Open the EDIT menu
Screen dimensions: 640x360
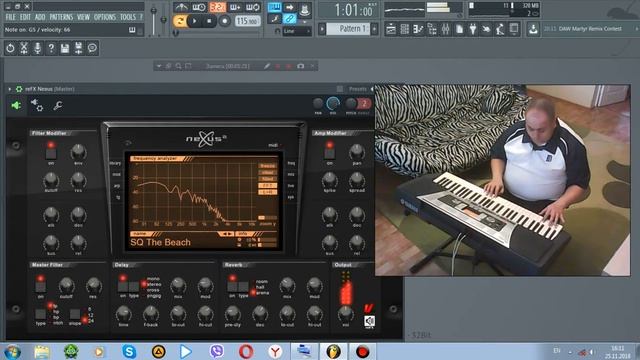tap(25, 17)
